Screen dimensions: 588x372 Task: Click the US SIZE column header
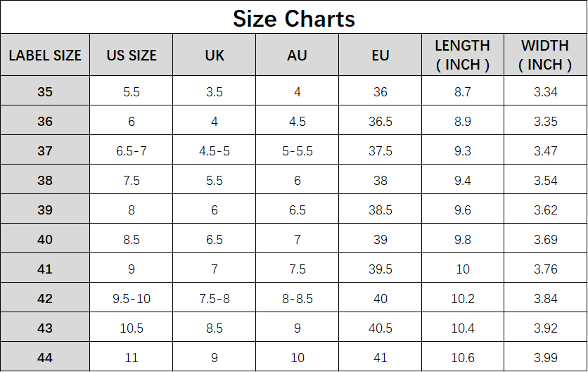[x=132, y=56]
